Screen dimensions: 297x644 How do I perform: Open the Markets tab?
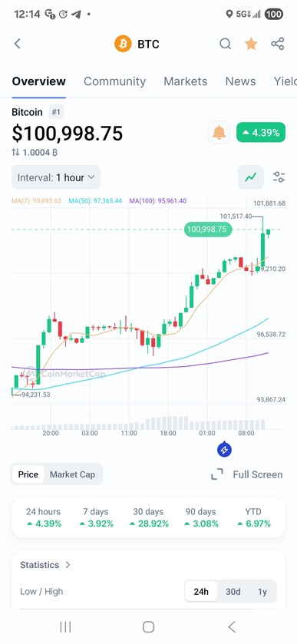[185, 81]
